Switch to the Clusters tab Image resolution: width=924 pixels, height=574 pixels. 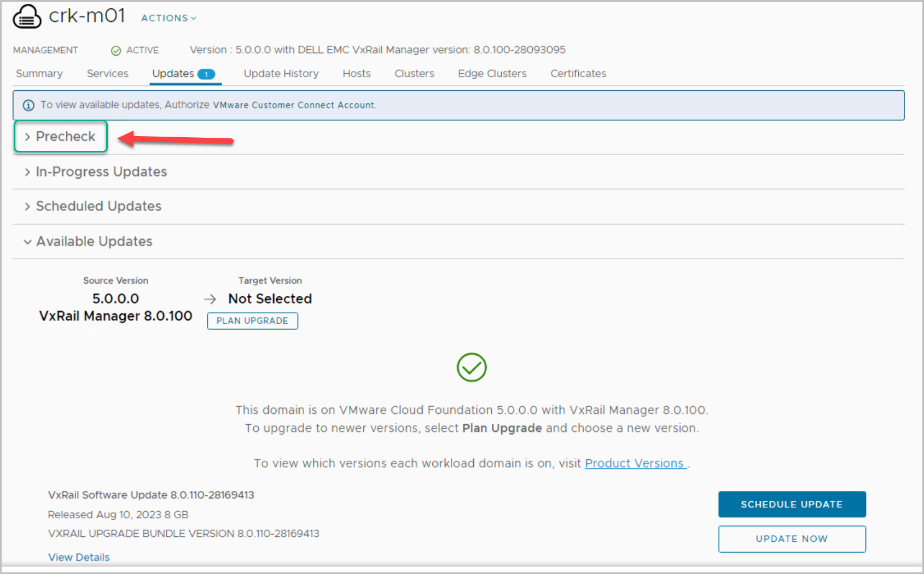coord(415,73)
